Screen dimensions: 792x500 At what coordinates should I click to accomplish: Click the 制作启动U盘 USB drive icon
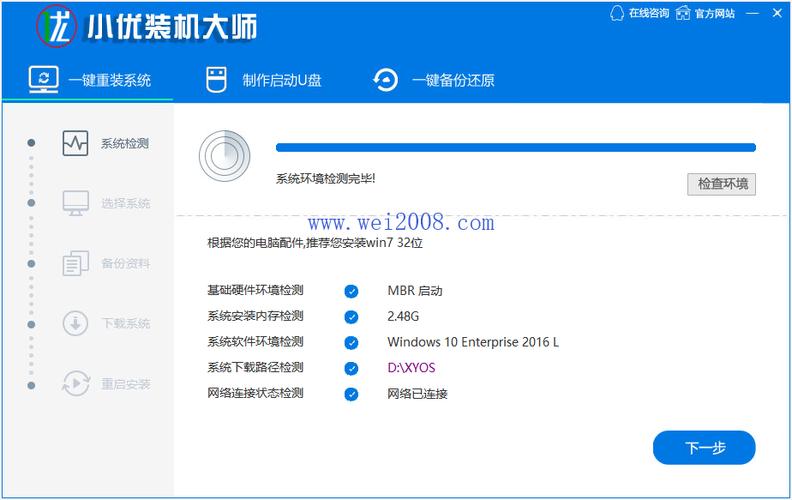point(216,80)
